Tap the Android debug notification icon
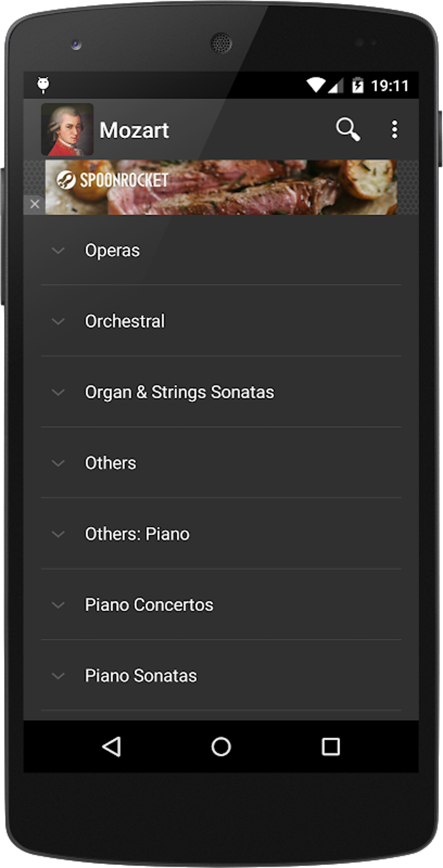This screenshot has height=868, width=443. click(x=43, y=85)
